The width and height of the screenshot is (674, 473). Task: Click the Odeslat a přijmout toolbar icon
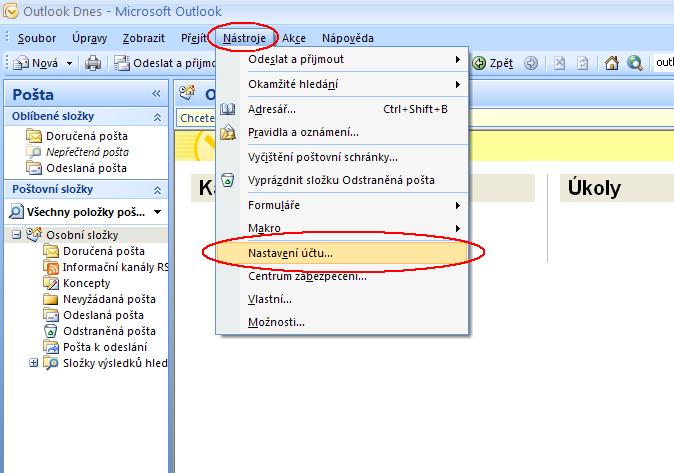click(x=122, y=63)
